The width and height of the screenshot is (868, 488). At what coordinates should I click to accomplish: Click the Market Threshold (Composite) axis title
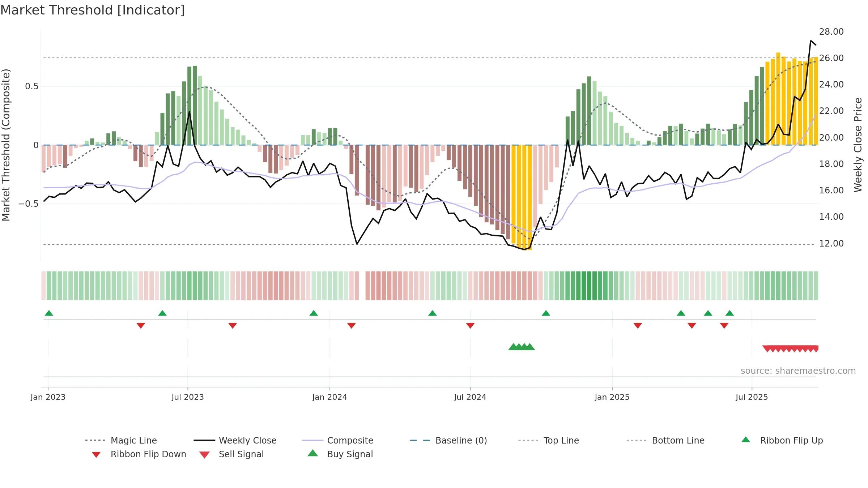point(6,145)
